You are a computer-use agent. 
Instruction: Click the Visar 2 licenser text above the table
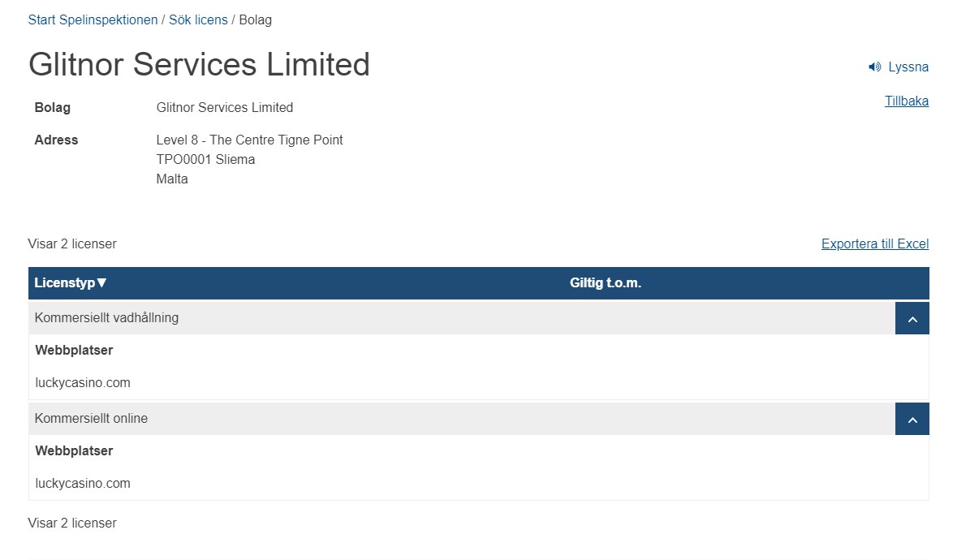[72, 243]
